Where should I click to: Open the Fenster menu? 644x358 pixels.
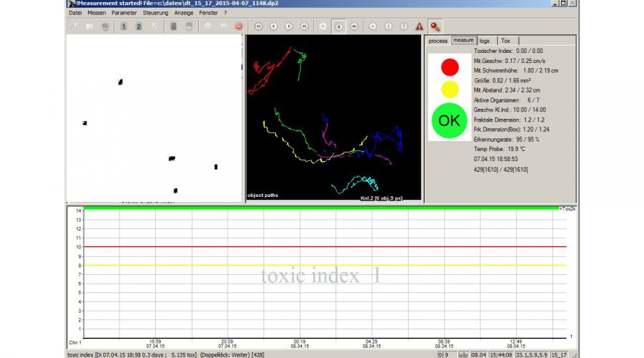pos(208,13)
